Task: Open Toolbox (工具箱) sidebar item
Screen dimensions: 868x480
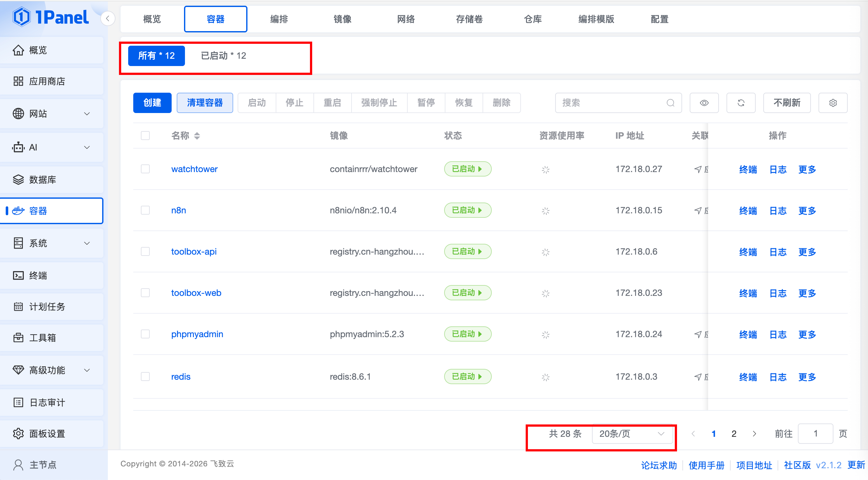Action: coord(42,337)
